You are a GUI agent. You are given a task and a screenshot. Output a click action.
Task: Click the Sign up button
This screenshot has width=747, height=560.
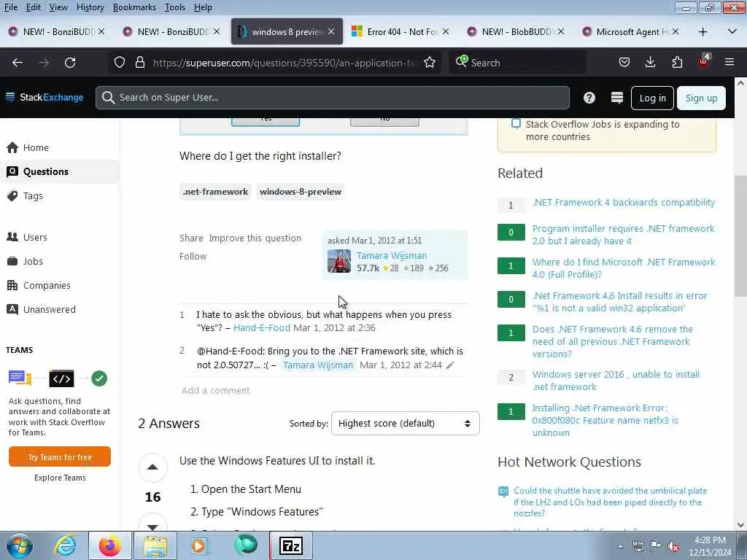[x=701, y=98]
